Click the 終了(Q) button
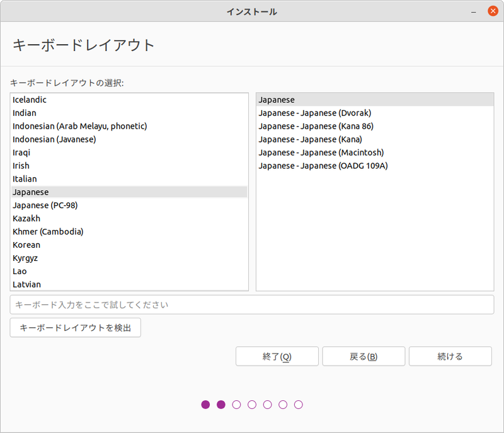504x433 pixels. click(x=277, y=356)
